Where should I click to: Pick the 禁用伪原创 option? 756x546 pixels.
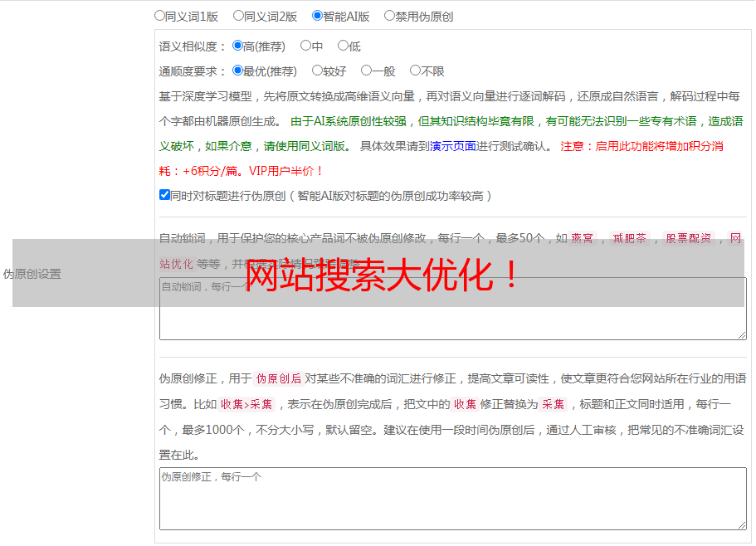click(x=389, y=16)
